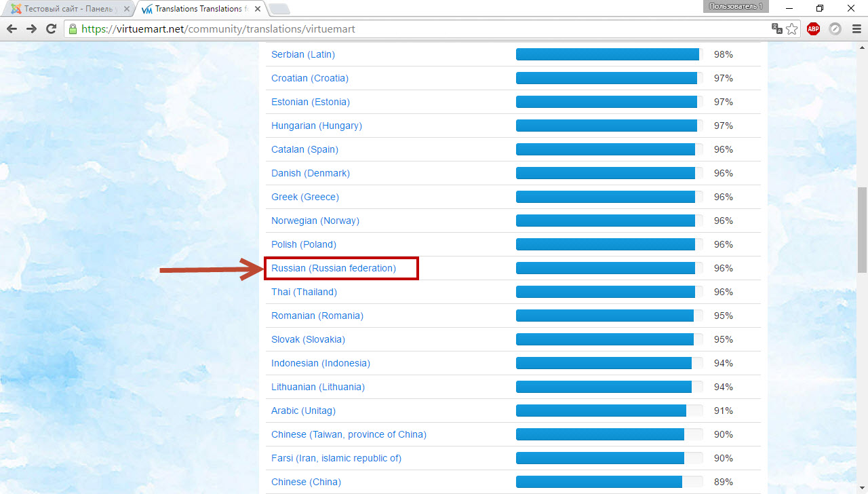
Task: Switch to the Тестовый сайт tab
Action: tap(68, 9)
